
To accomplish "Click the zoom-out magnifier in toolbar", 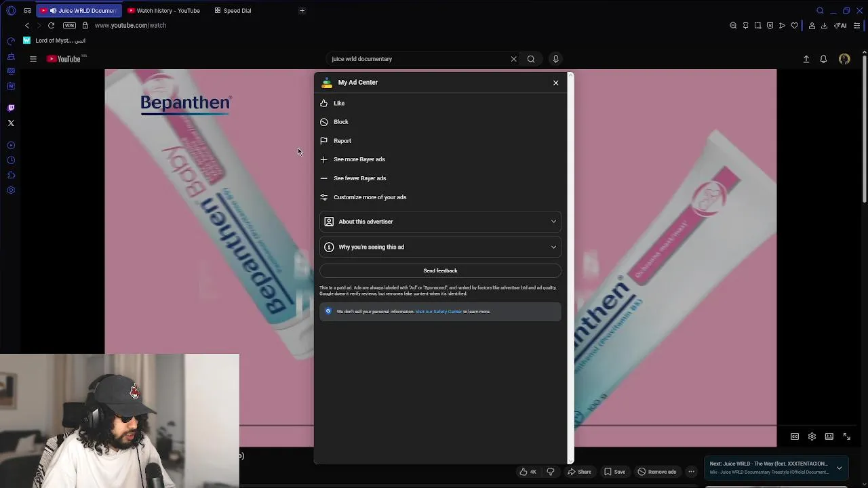I will coord(733,26).
